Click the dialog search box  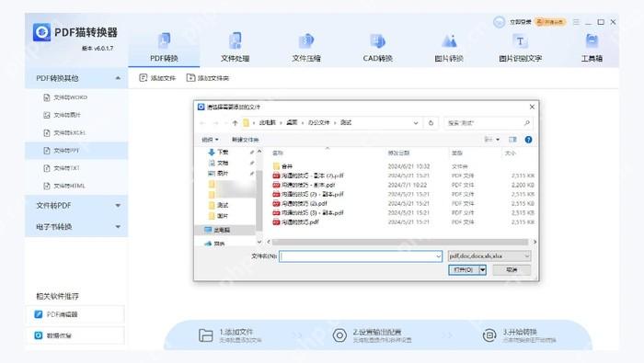tap(488, 122)
